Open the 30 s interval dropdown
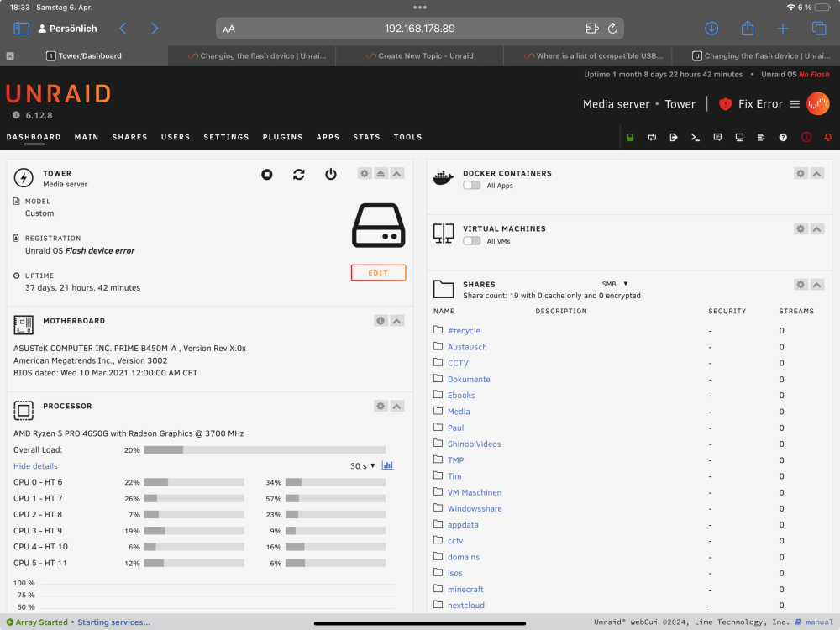840x630 pixels. [363, 466]
